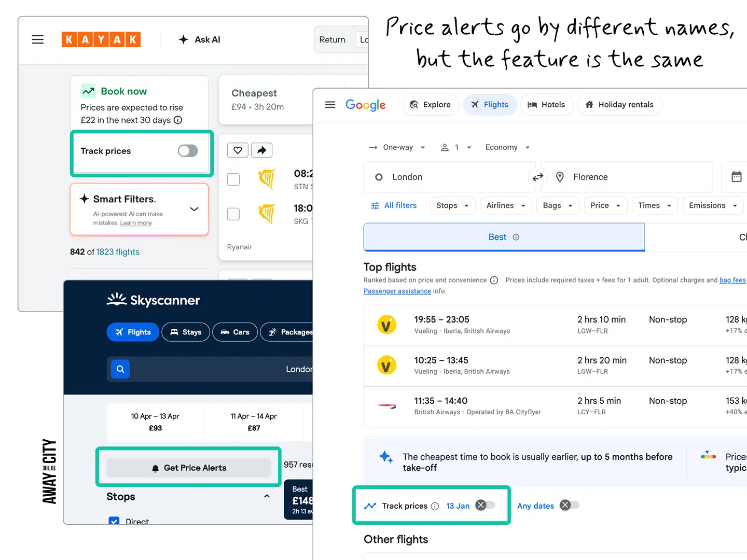The width and height of the screenshot is (747, 560).
Task: Share the flight with arrow icon
Action: (262, 150)
